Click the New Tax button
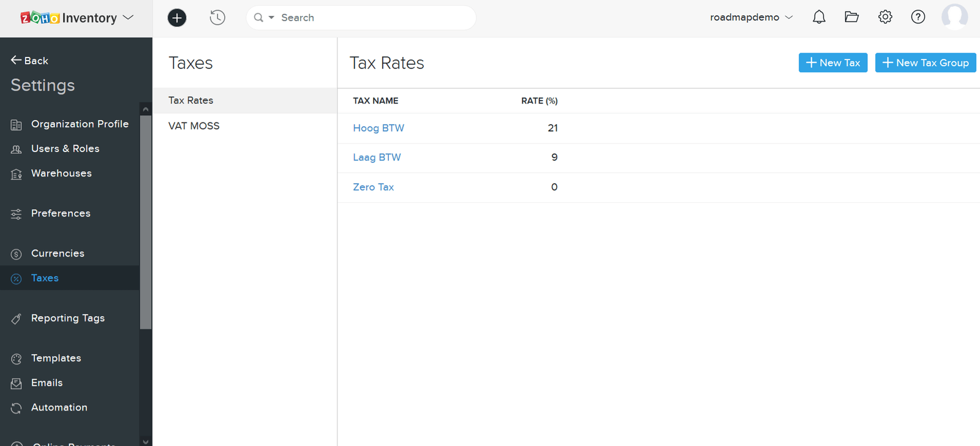The width and height of the screenshot is (980, 446). coord(833,62)
